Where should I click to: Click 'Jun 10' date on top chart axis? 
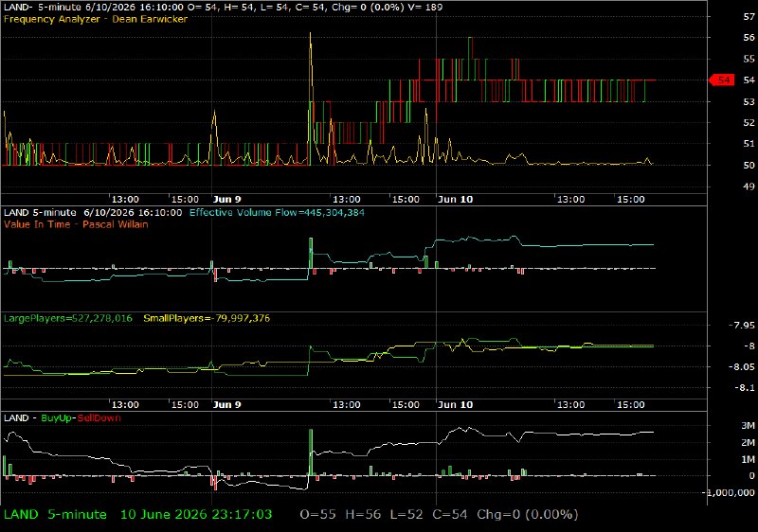[x=456, y=200]
